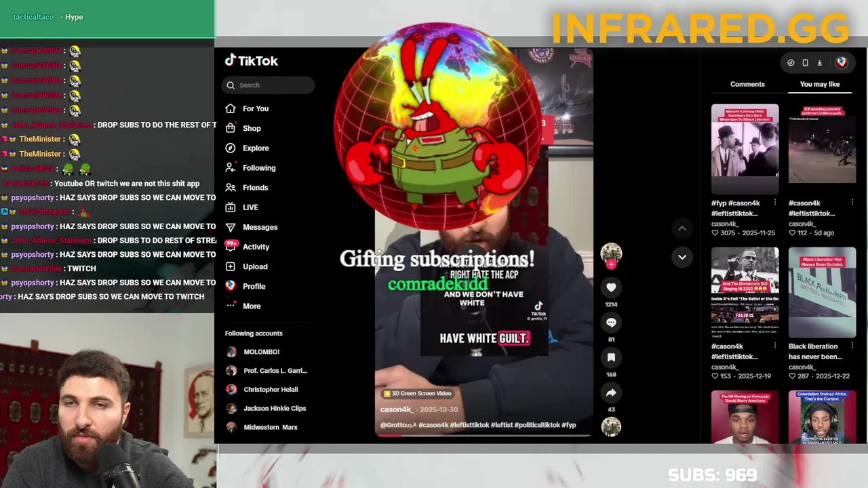Click the @Grottous mention in caption

(x=398, y=425)
